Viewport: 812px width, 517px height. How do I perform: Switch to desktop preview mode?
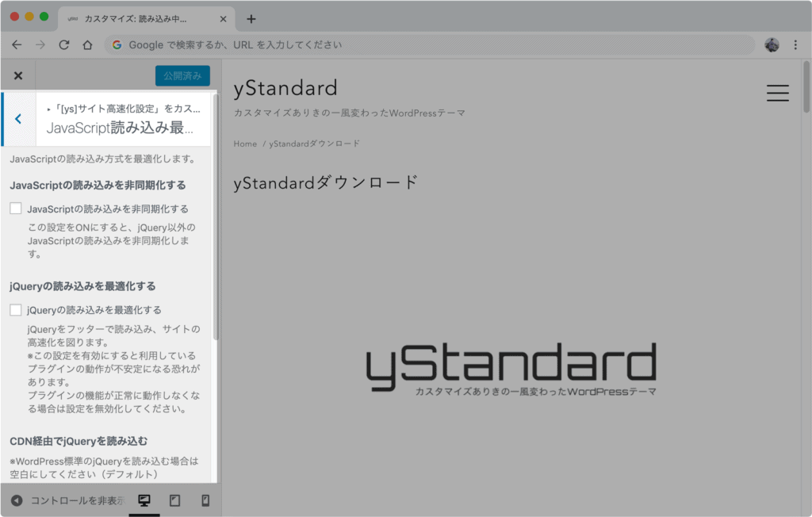(x=144, y=500)
